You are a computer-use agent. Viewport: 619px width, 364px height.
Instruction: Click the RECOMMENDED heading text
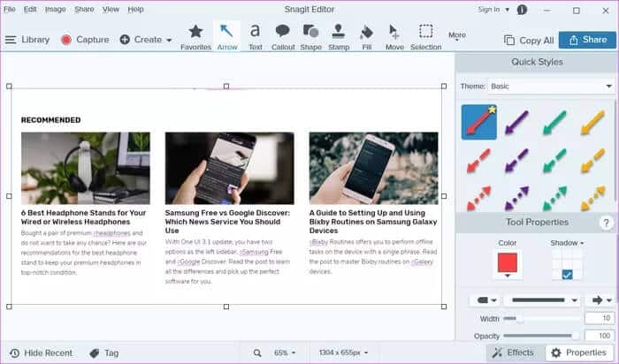(x=51, y=120)
